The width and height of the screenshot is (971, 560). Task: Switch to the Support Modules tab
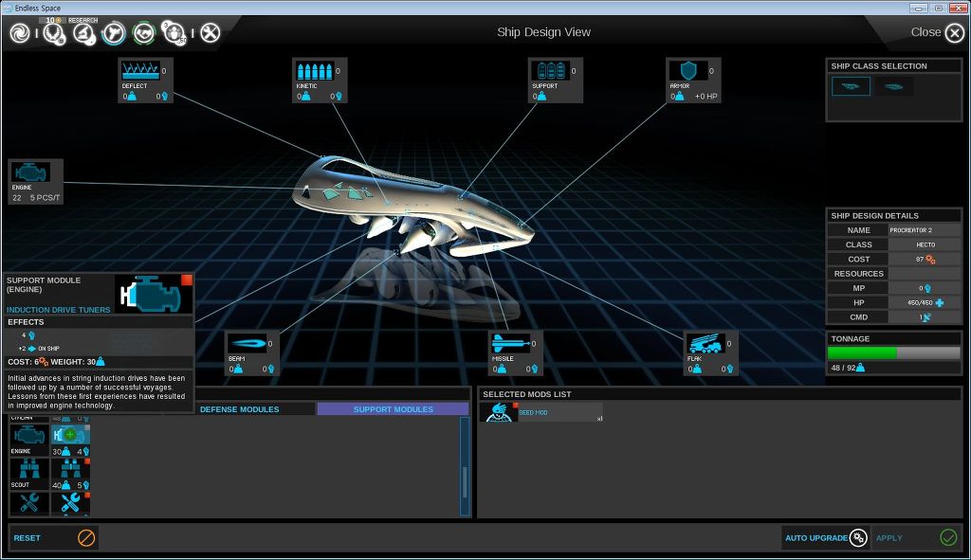click(x=393, y=409)
